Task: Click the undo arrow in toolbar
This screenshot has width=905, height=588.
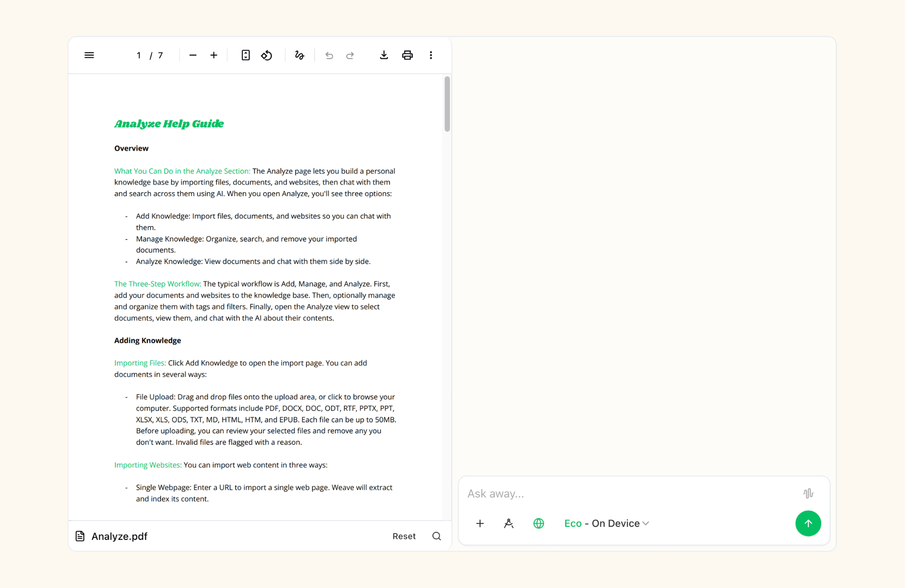Action: point(329,55)
